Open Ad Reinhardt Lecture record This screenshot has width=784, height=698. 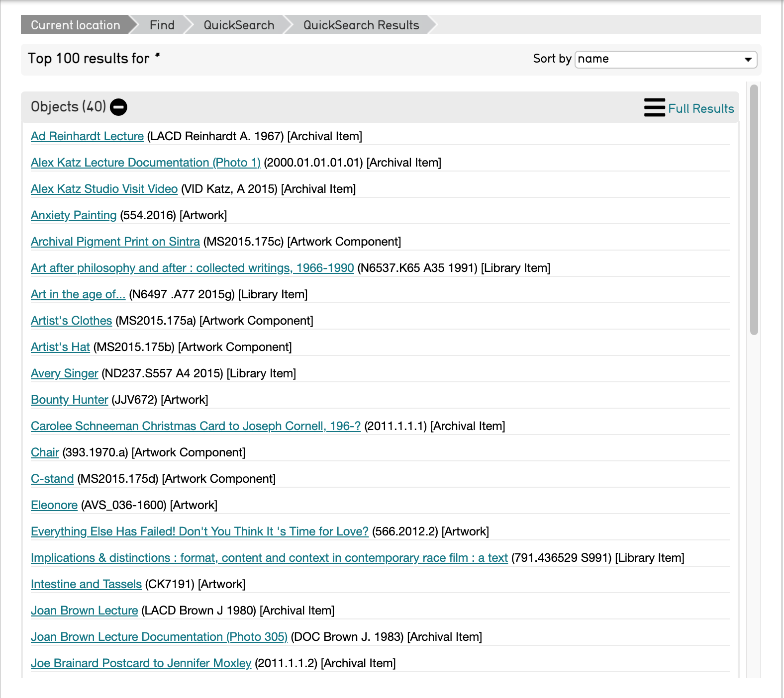[x=87, y=136]
